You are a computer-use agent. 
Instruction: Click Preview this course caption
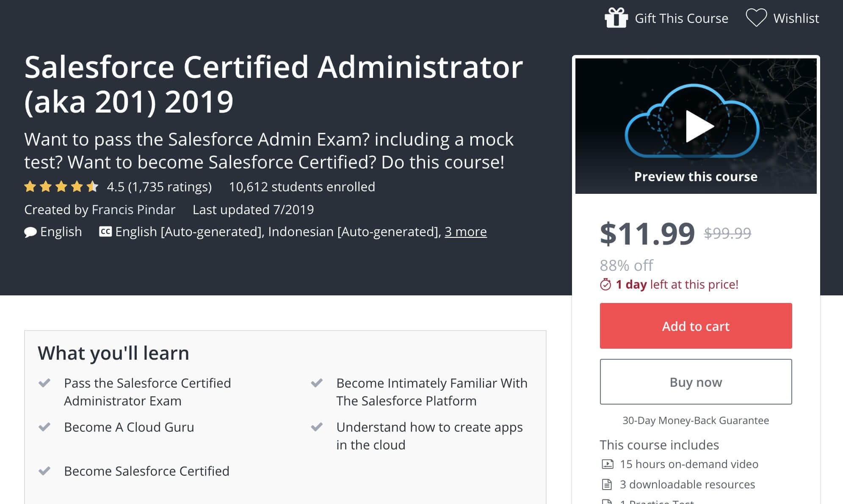coord(696,176)
